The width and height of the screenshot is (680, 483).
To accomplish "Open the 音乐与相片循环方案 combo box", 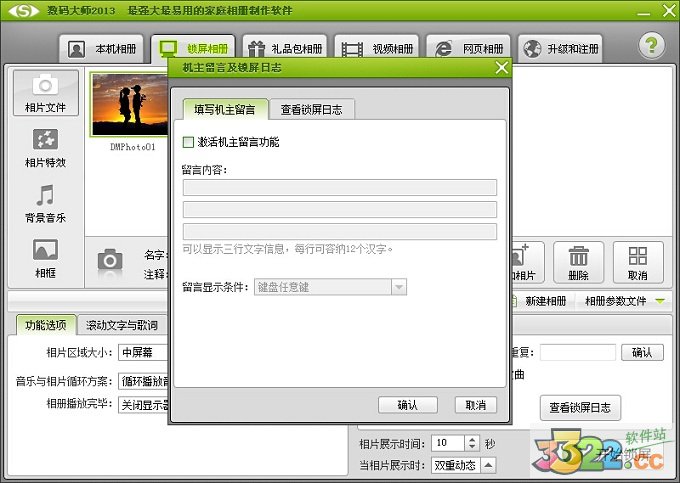I will [143, 381].
